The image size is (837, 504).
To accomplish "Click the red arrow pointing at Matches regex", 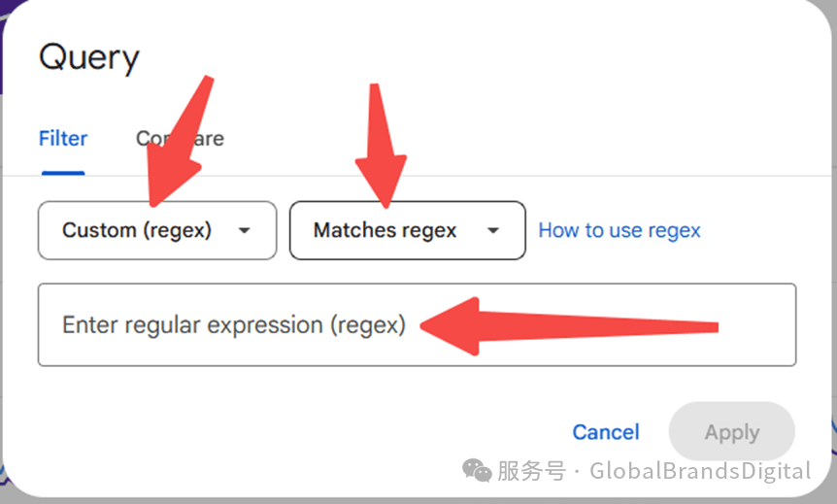I will click(x=382, y=146).
